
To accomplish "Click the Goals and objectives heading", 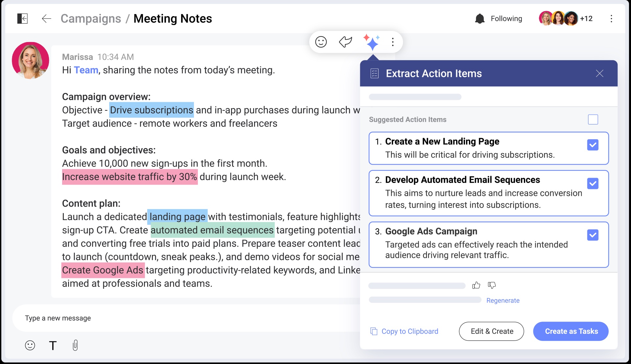I will (x=109, y=150).
